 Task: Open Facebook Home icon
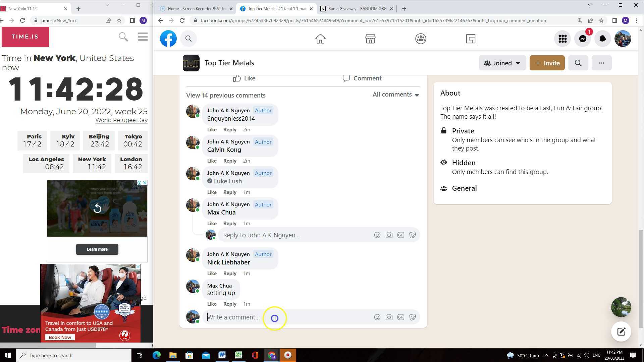pos(320,39)
